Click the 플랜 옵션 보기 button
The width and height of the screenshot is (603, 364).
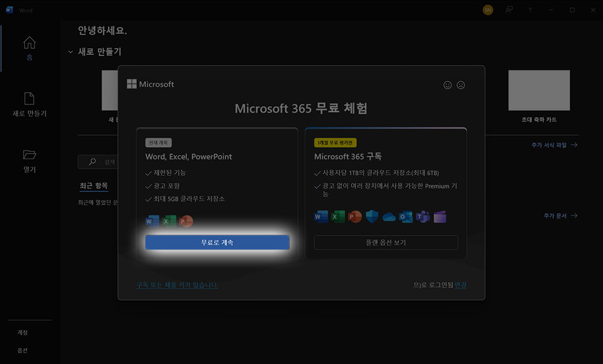tap(386, 242)
